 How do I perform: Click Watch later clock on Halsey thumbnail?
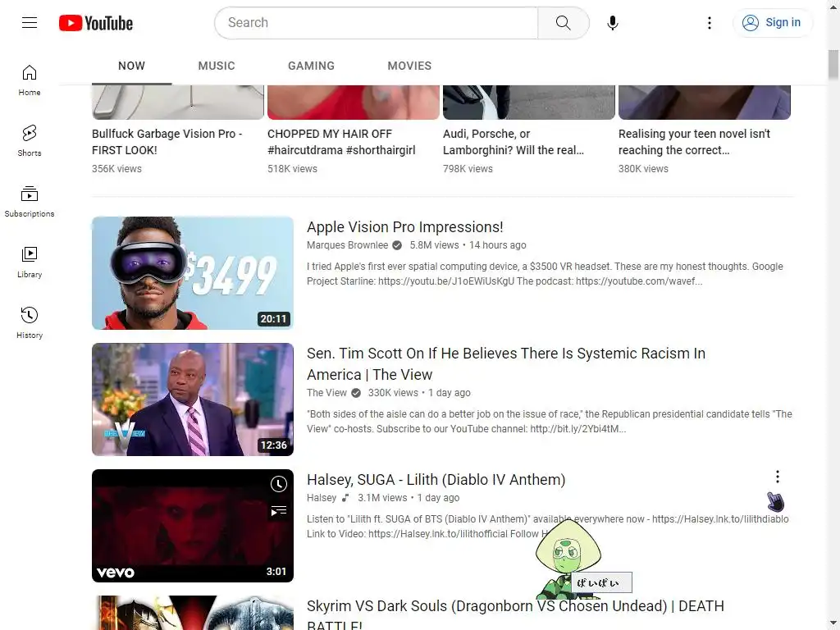(x=279, y=484)
